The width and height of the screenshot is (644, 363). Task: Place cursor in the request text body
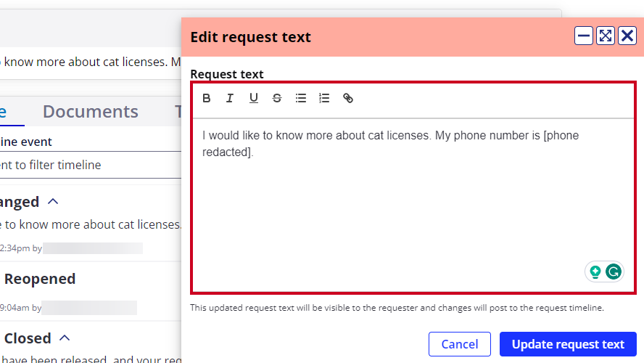point(413,205)
